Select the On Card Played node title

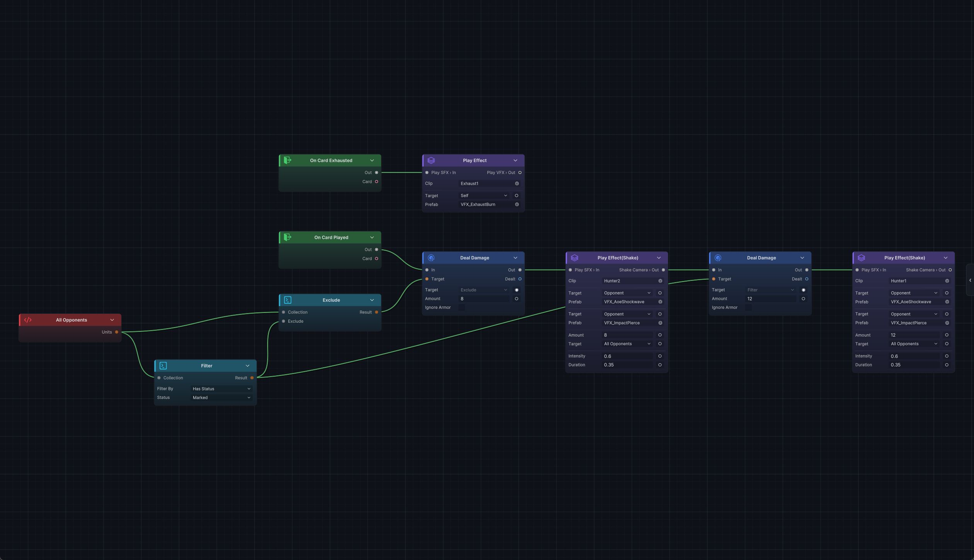331,237
